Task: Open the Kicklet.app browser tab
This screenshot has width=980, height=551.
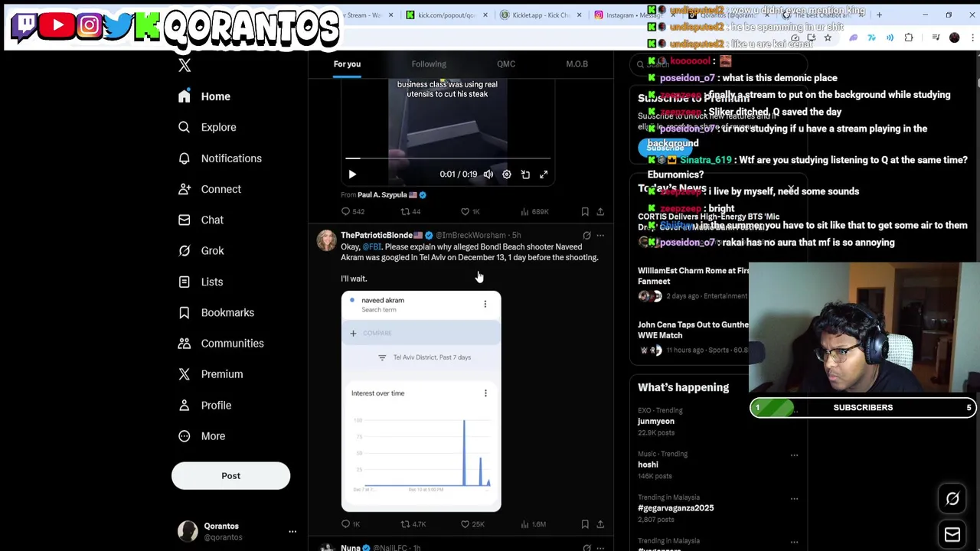Action: pyautogui.click(x=540, y=15)
